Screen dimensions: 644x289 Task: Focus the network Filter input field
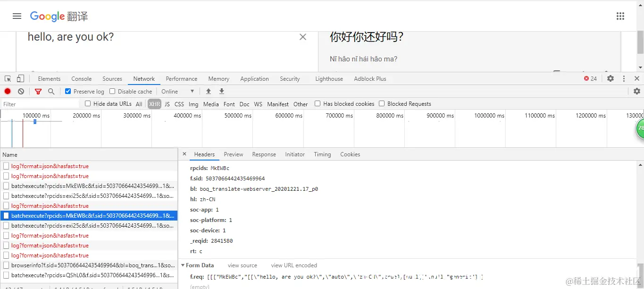40,104
